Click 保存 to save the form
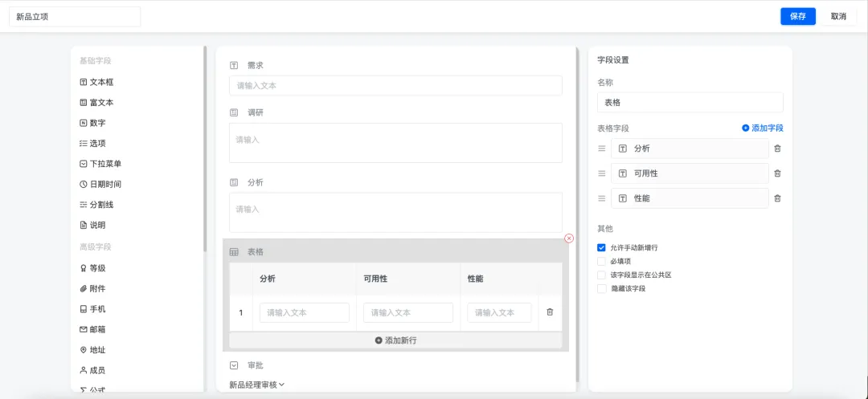868x399 pixels. pyautogui.click(x=798, y=17)
